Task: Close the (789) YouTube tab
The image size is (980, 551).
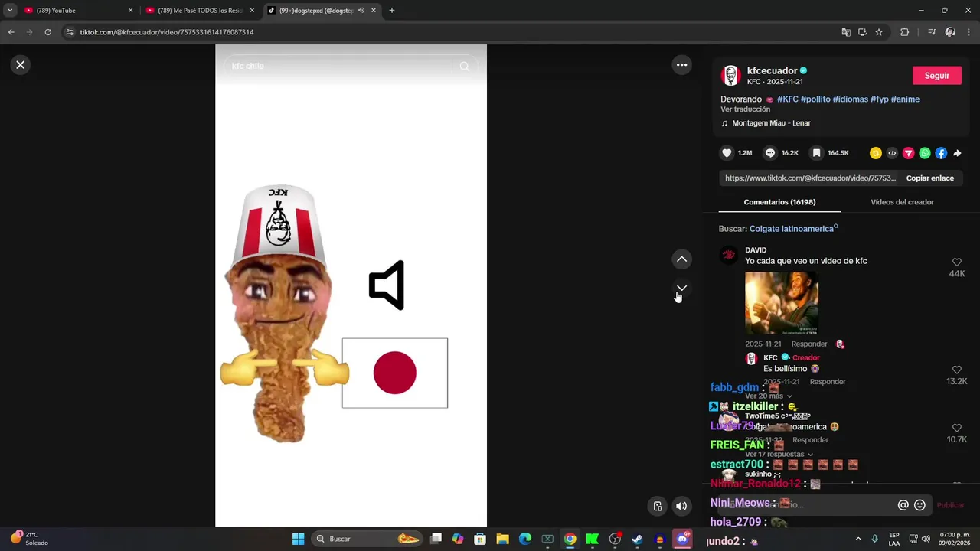Action: [x=130, y=11]
